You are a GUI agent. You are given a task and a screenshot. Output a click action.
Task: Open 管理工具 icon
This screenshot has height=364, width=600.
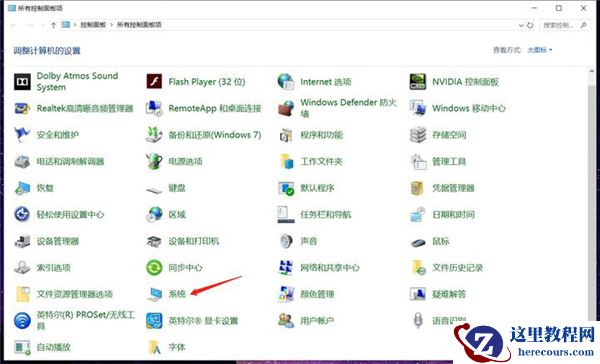pyautogui.click(x=418, y=162)
